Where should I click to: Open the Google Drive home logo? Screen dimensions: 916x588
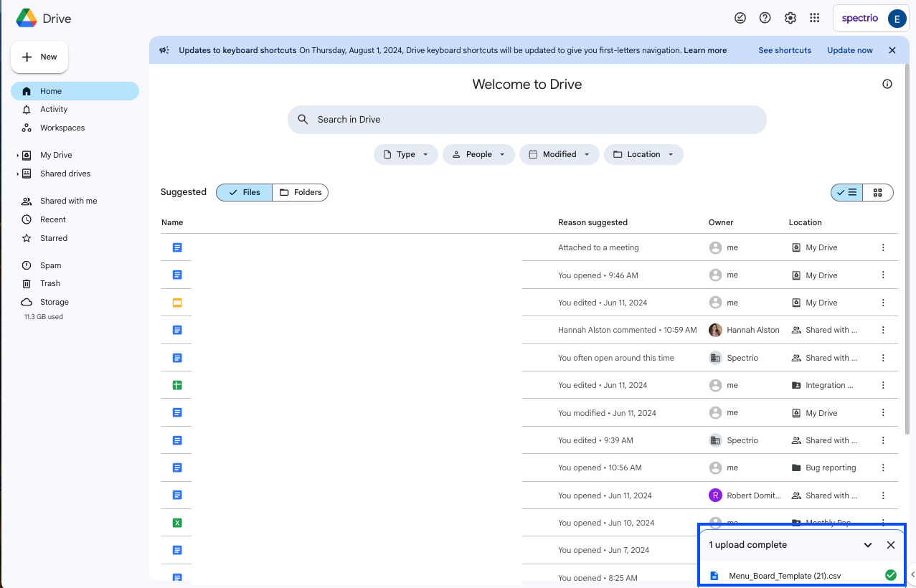pos(42,18)
